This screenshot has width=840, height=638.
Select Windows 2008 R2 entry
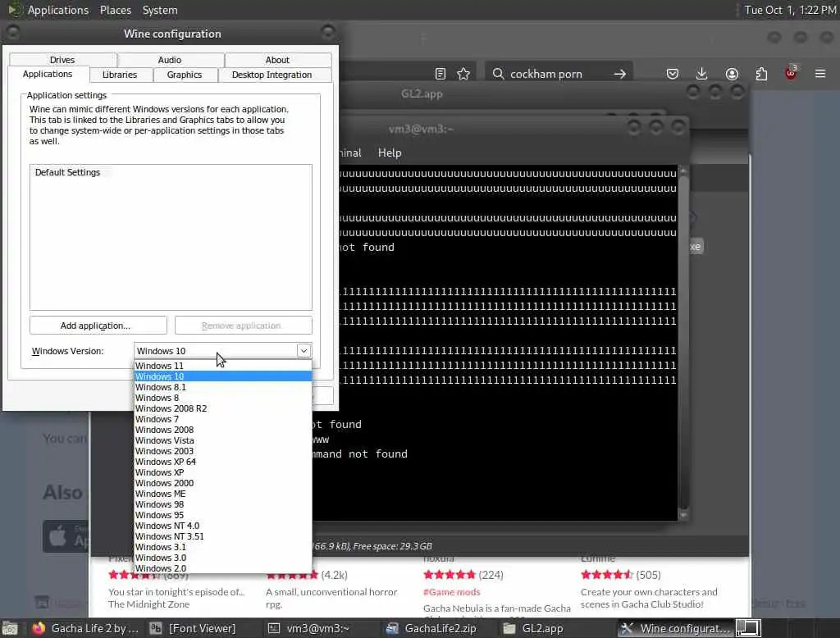tap(222, 408)
